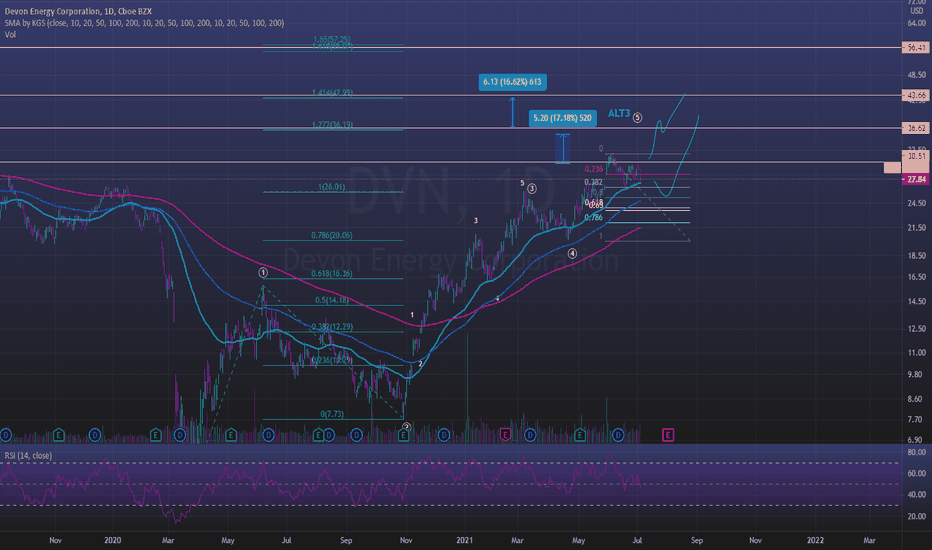Screen dimensions: 932x550
Task: Select the ALT3 text annotation
Action: point(619,113)
